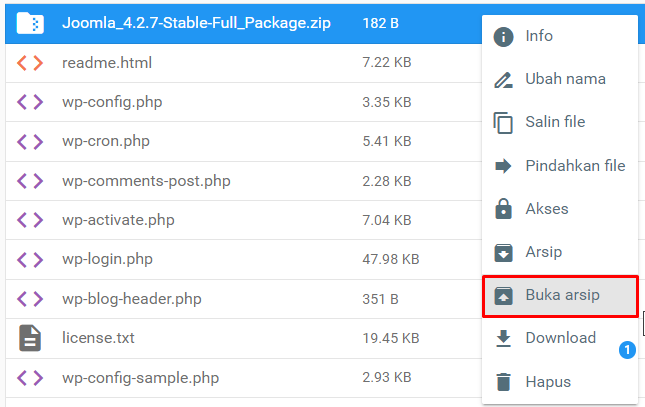The height and width of the screenshot is (407, 645).
Task: Click the archive icon beside Arsip
Action: (504, 252)
